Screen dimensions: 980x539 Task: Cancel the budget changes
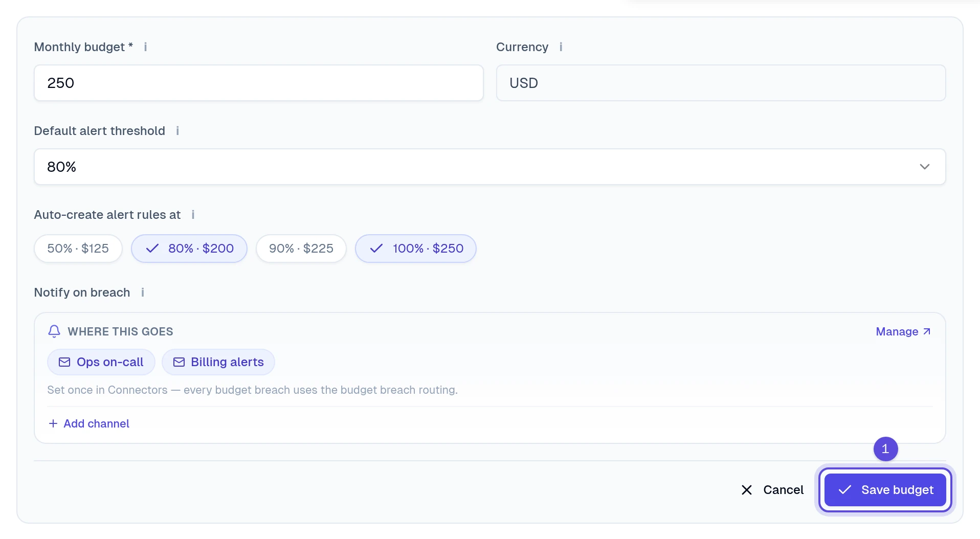[x=772, y=490]
